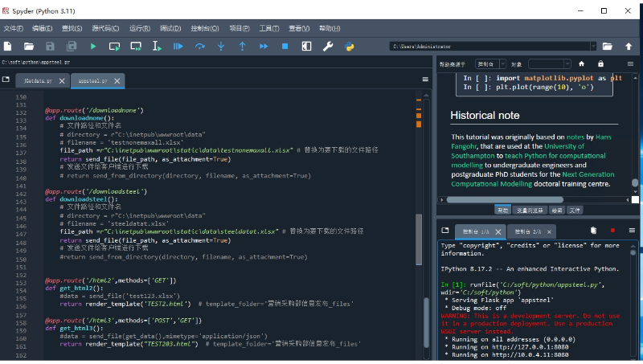Open the 项目(P) menu
643x364 pixels.
tap(240, 28)
